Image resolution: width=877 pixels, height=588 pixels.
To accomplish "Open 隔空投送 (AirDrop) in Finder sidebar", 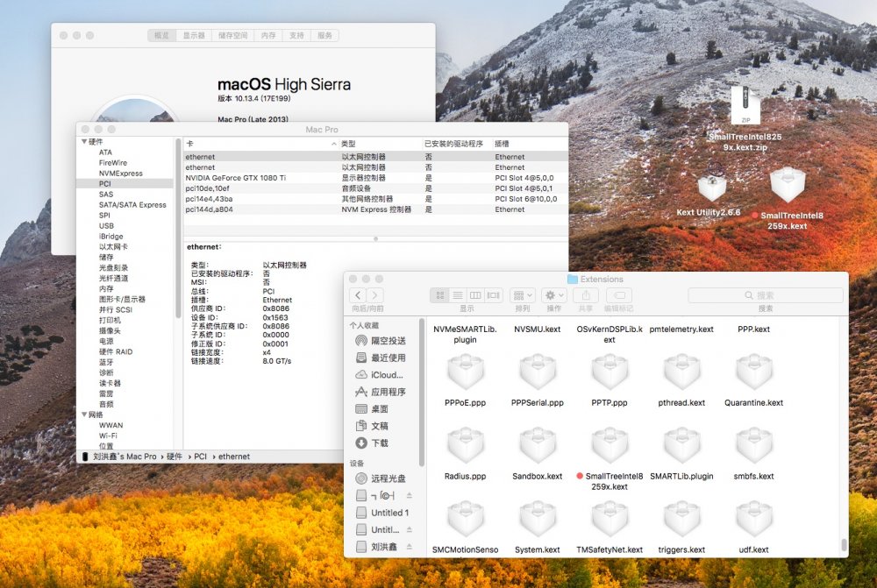I will click(x=381, y=340).
